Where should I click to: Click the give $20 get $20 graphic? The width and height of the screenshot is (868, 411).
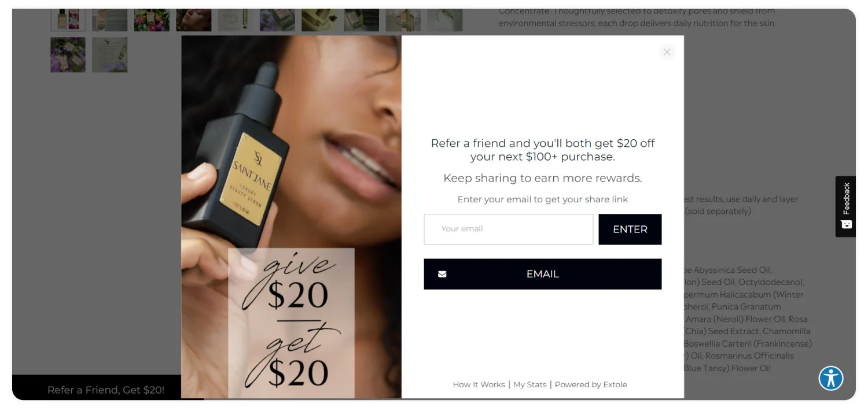pyautogui.click(x=291, y=323)
